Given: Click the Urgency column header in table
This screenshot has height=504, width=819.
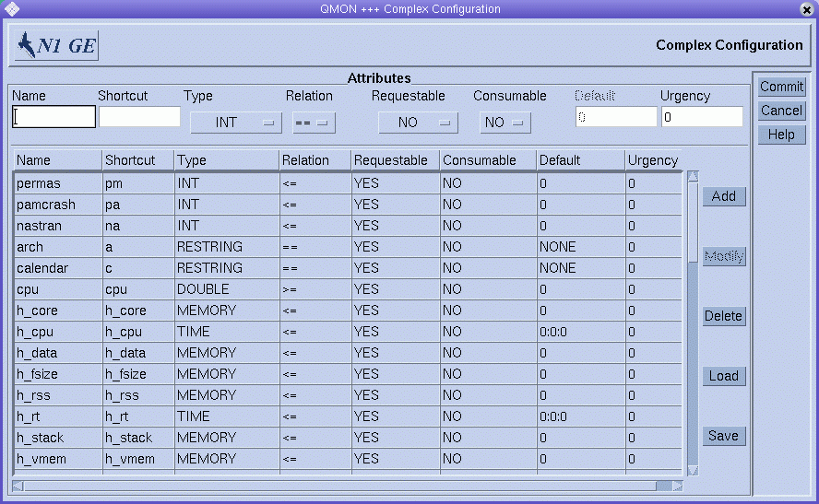Looking at the screenshot, I should (x=653, y=160).
